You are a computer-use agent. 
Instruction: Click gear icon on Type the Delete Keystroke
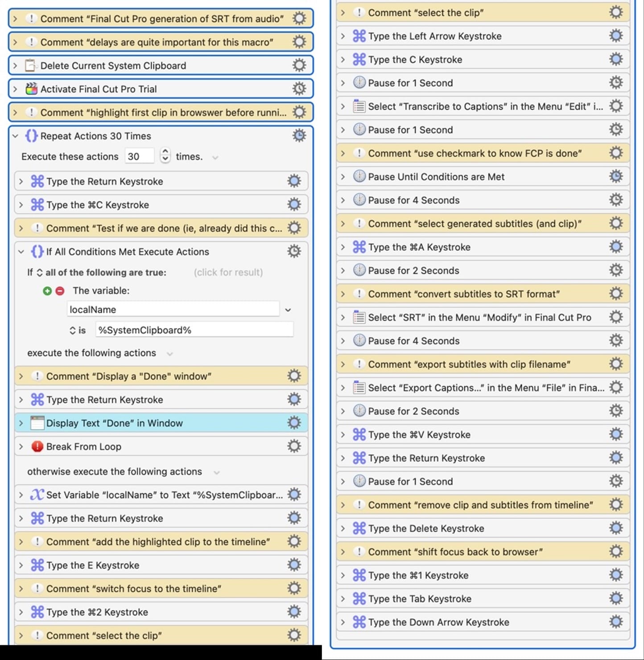tap(616, 528)
